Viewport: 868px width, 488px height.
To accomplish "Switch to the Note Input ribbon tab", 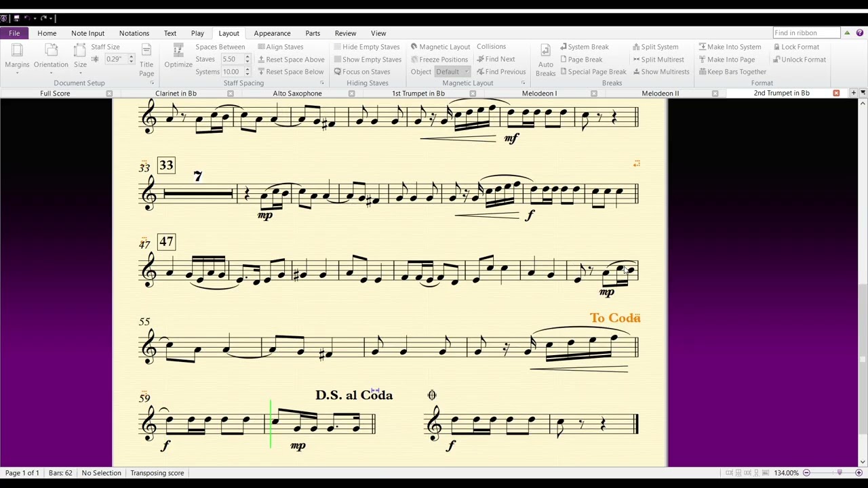I will (x=88, y=33).
